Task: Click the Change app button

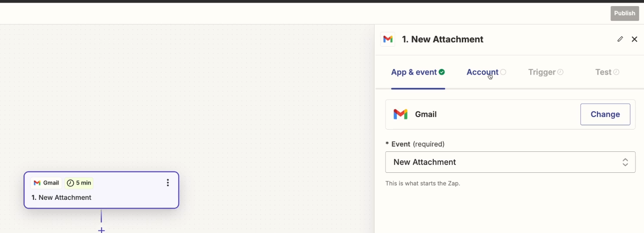Action: 605,114
